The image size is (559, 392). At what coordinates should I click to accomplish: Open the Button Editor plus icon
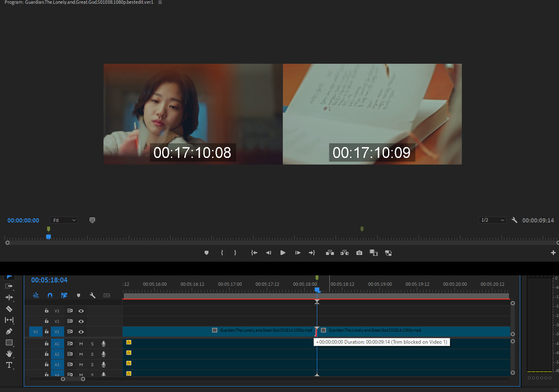click(x=553, y=253)
